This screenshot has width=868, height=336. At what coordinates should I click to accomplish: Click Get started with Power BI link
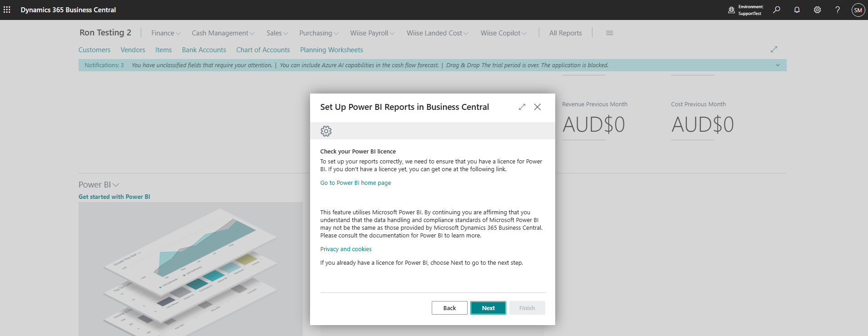114,197
